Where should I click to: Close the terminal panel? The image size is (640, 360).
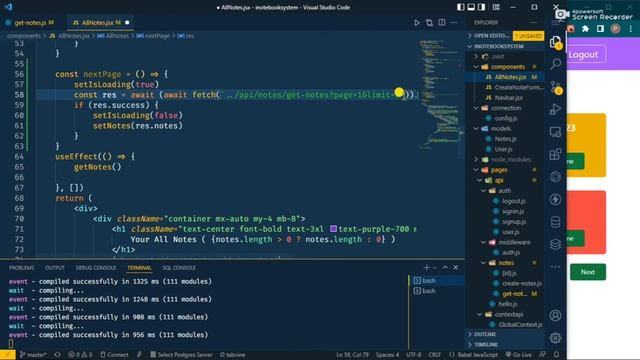tap(456, 267)
